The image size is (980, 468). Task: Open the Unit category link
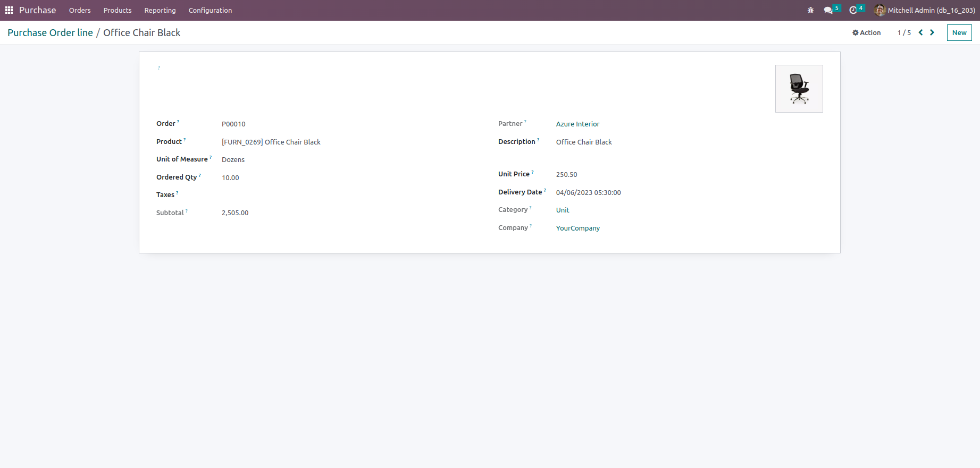[563, 210]
